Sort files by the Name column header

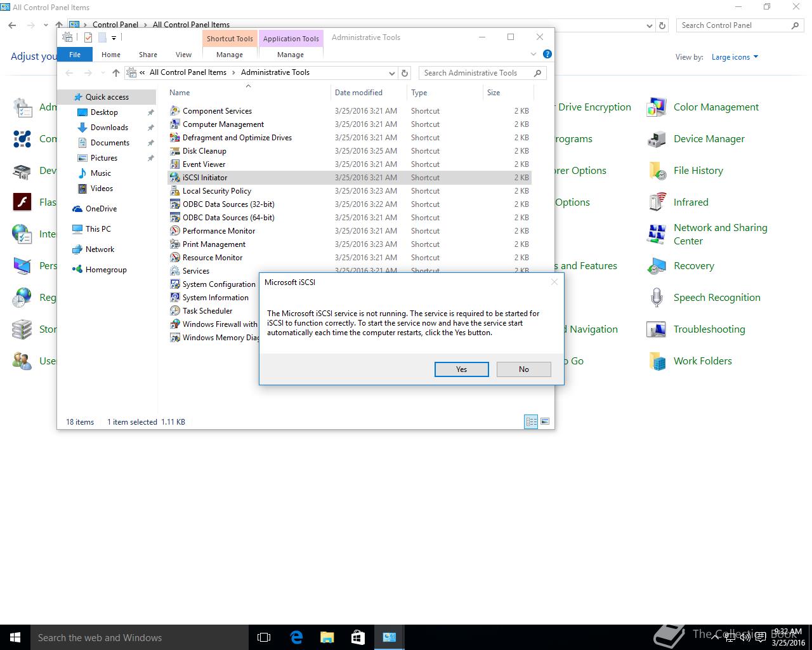point(249,93)
